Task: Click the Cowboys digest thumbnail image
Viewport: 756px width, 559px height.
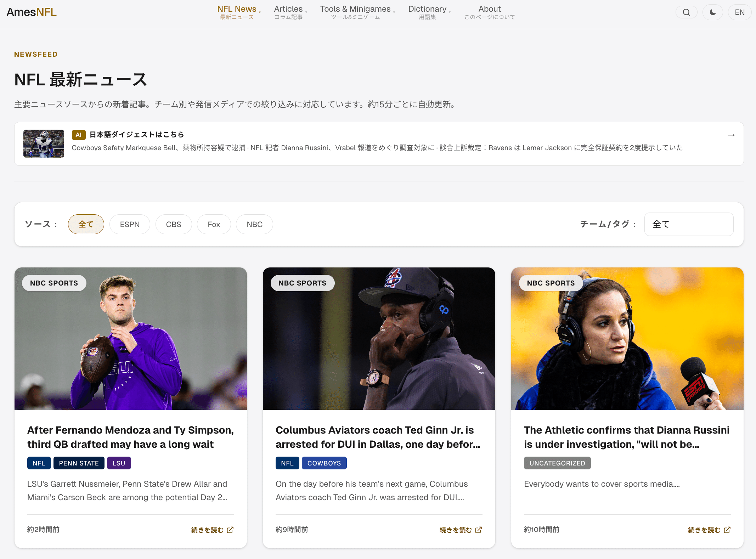Action: [44, 143]
